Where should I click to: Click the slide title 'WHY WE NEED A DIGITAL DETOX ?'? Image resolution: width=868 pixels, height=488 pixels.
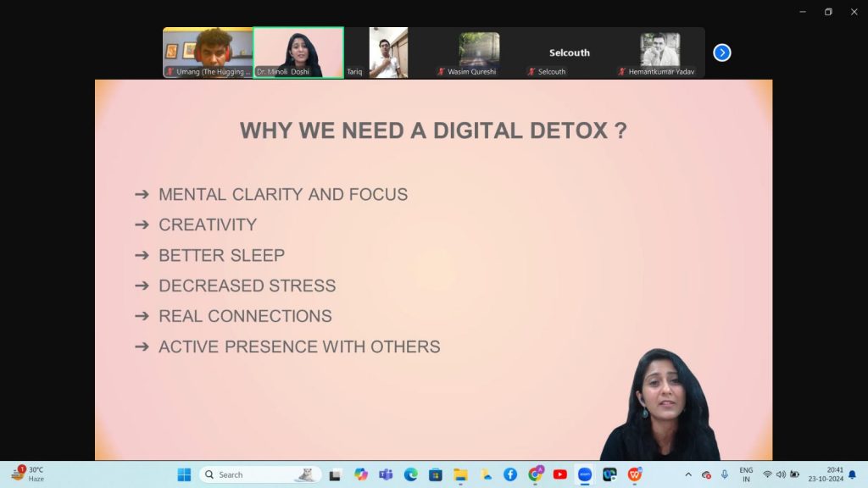(x=433, y=130)
